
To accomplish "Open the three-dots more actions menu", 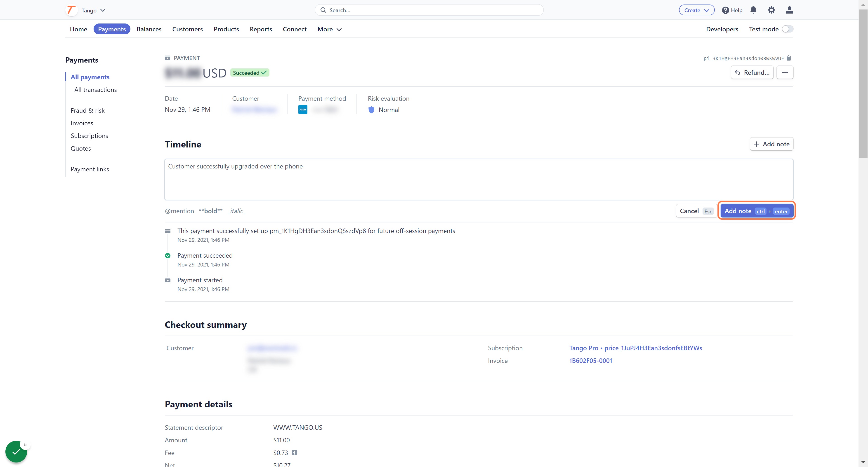I will click(785, 72).
